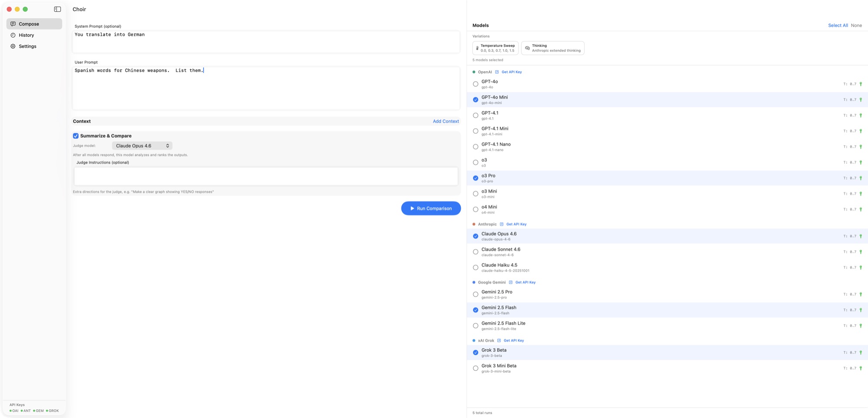Open Get API Key link for Anthropic
The image size is (868, 418).
pyautogui.click(x=516, y=224)
